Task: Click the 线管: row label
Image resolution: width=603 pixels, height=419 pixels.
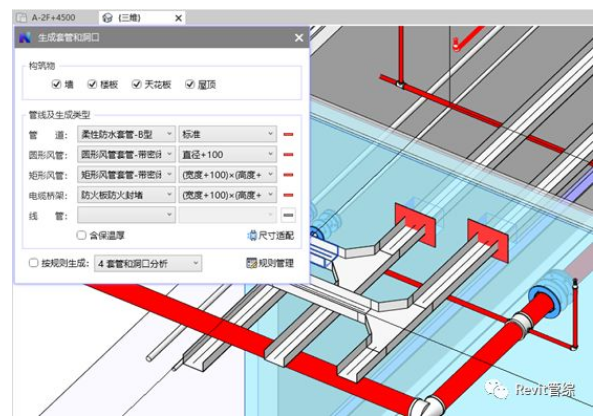Action: point(48,216)
